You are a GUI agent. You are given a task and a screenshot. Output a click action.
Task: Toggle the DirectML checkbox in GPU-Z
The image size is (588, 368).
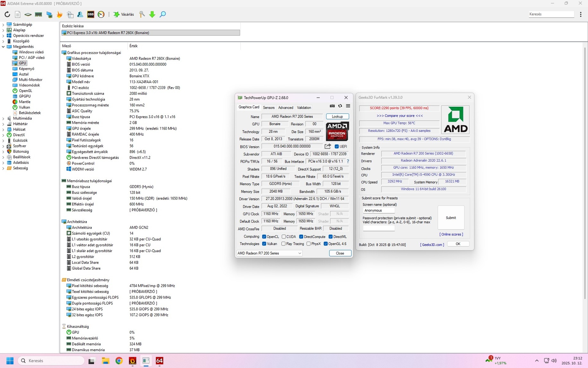pyautogui.click(x=331, y=237)
